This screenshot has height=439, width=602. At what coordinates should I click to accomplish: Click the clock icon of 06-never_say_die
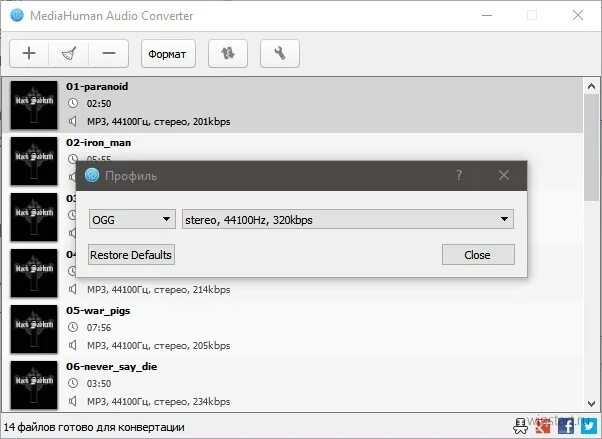coord(73,383)
